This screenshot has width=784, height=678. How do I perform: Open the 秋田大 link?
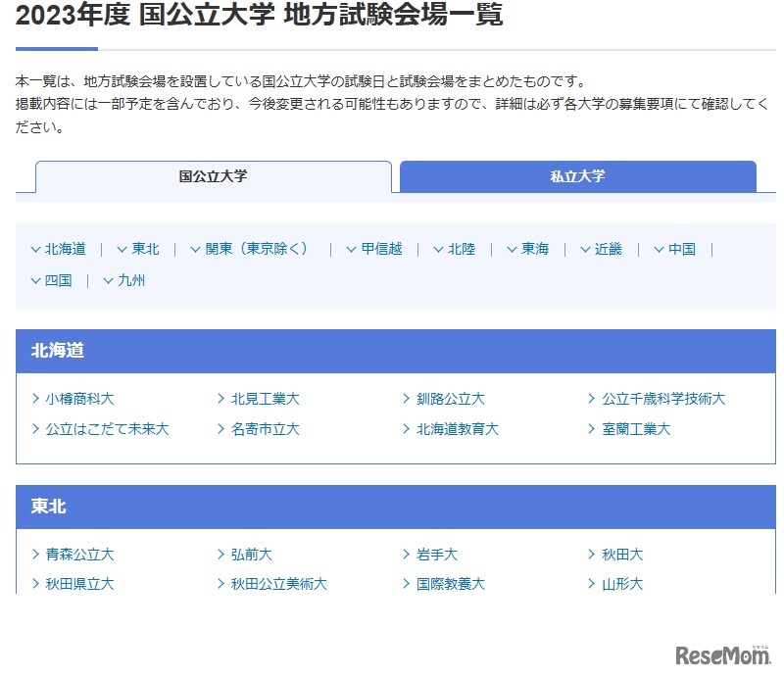[x=616, y=555]
